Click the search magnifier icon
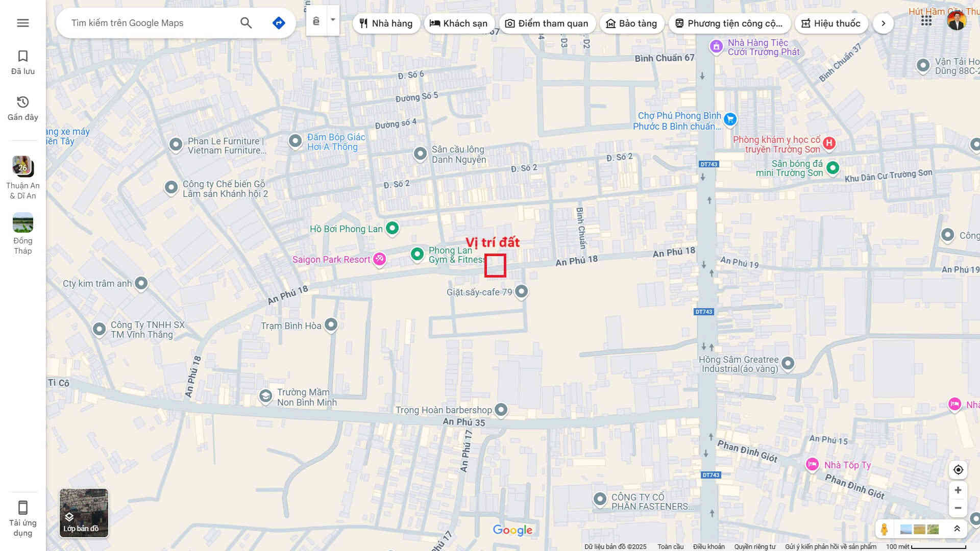This screenshot has width=980, height=551. click(x=246, y=23)
